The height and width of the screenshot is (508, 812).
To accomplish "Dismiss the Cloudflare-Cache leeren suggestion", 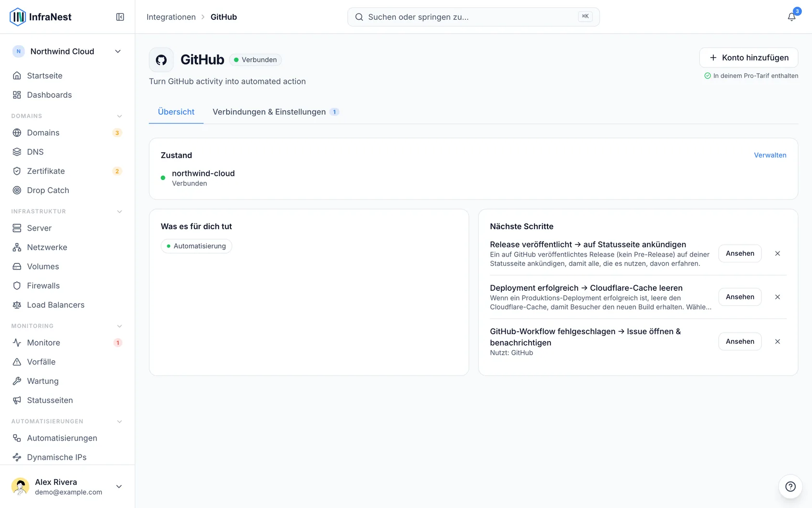I will (777, 297).
